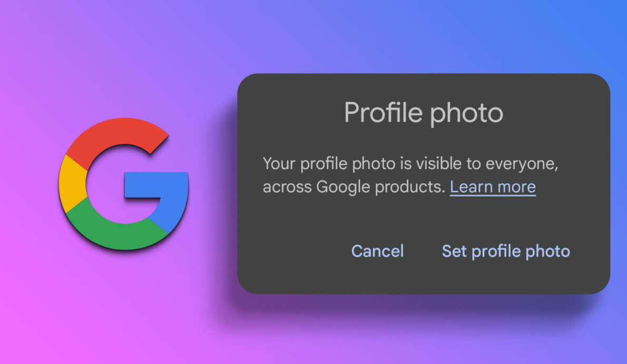Click the word Profile in the dialog title
This screenshot has width=627, height=364.
383,112
